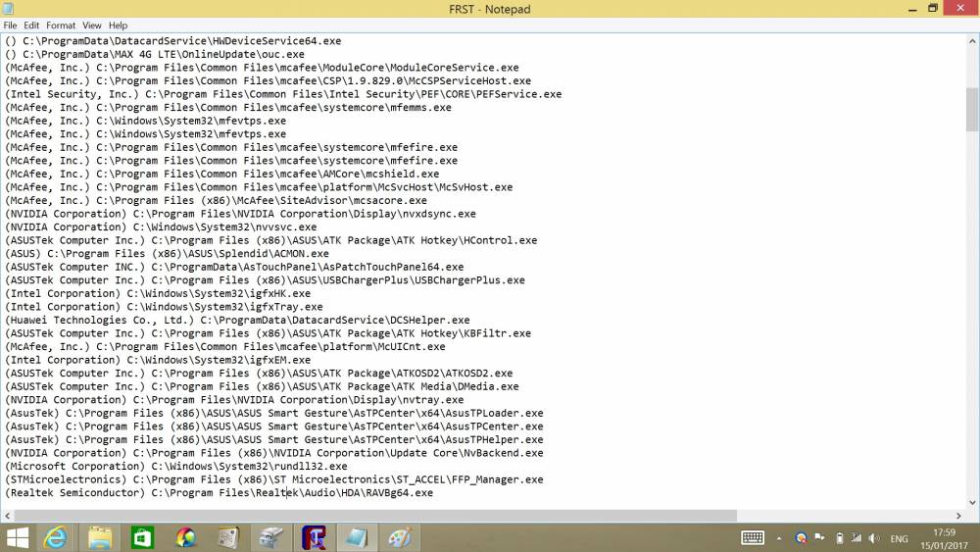Click the ModuleCoreService.exe line
Image resolution: width=980 pixels, height=552 pixels.
click(x=262, y=68)
